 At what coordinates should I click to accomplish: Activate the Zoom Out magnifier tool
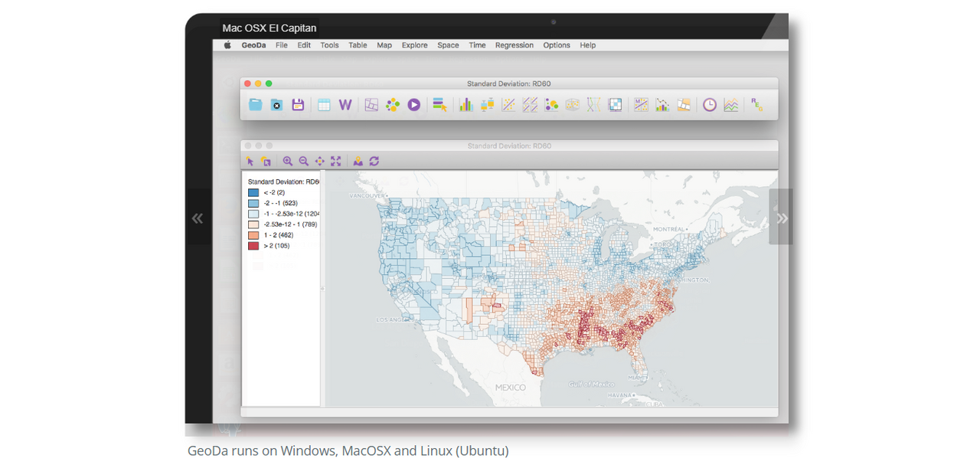pos(304,161)
